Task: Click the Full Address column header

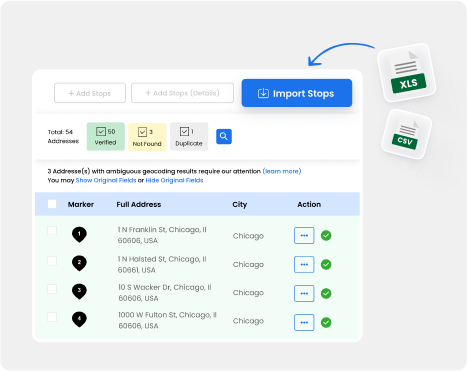Action: 139,204
